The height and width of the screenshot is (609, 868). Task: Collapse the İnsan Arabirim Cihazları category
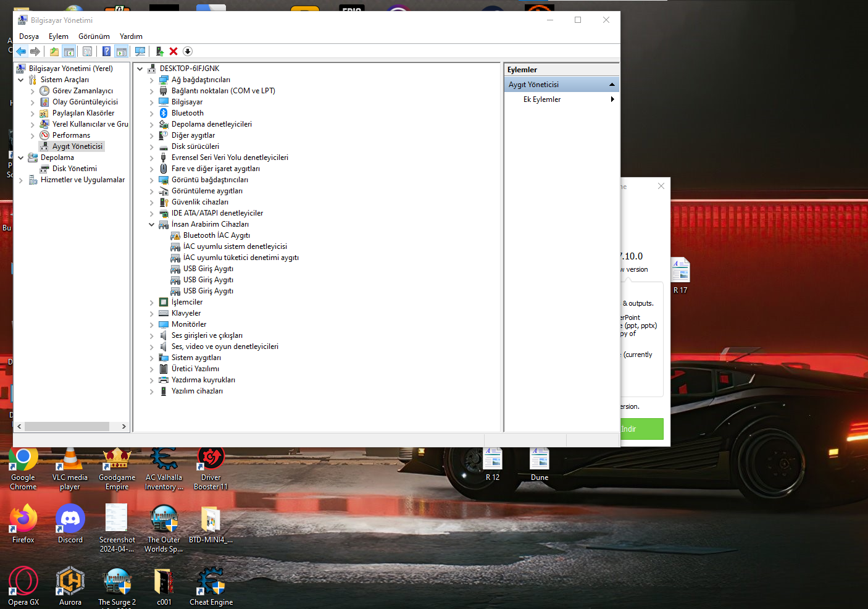click(152, 224)
